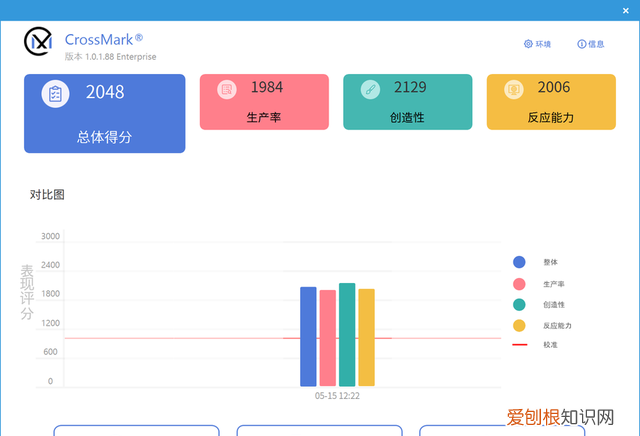Click the 整体 legend label
The image size is (640, 436).
(x=550, y=262)
